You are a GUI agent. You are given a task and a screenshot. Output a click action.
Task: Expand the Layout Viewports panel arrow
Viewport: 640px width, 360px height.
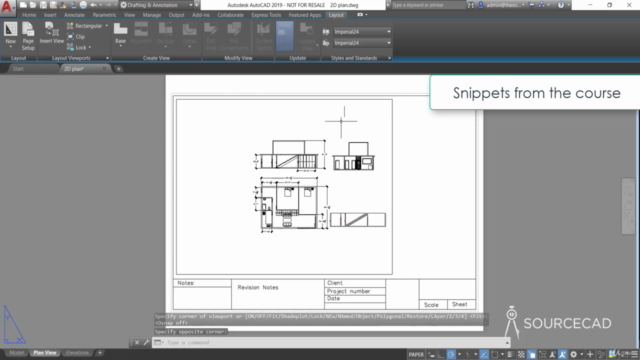[107, 58]
